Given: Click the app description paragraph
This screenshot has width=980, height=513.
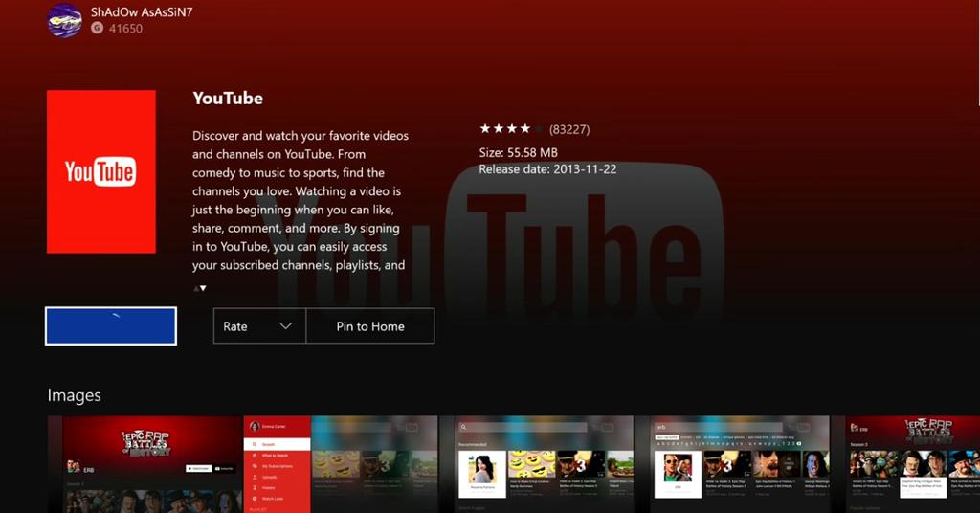Looking at the screenshot, I should pyautogui.click(x=301, y=200).
